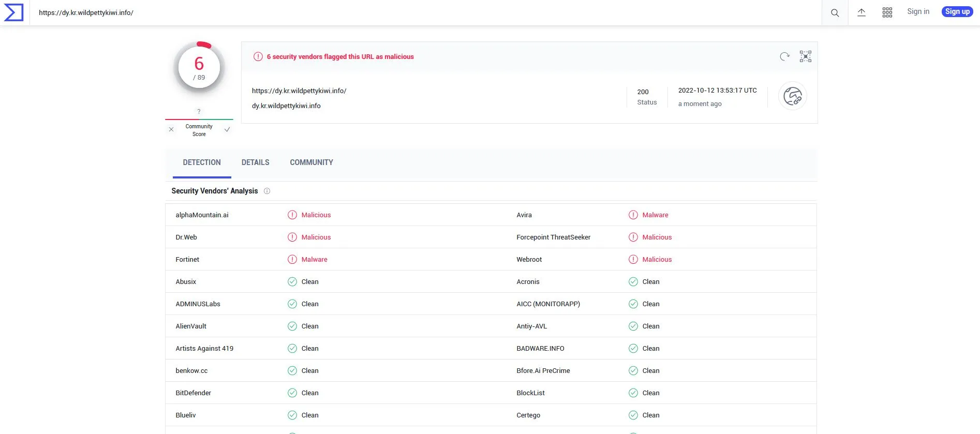Click the Sign up button

(957, 11)
